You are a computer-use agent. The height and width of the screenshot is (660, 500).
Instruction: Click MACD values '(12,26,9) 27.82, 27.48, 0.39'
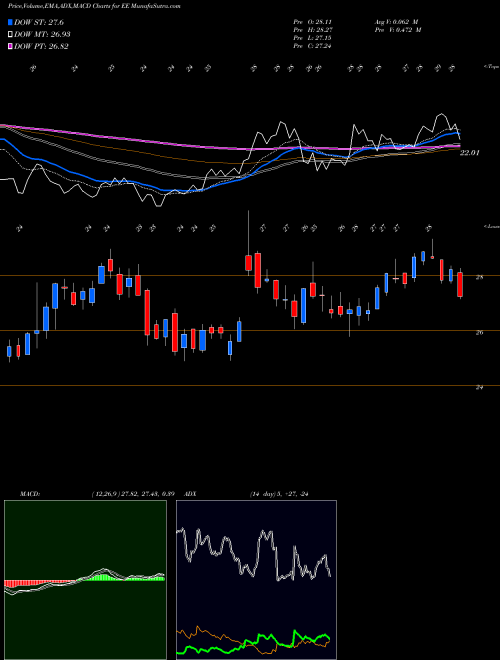click(133, 494)
